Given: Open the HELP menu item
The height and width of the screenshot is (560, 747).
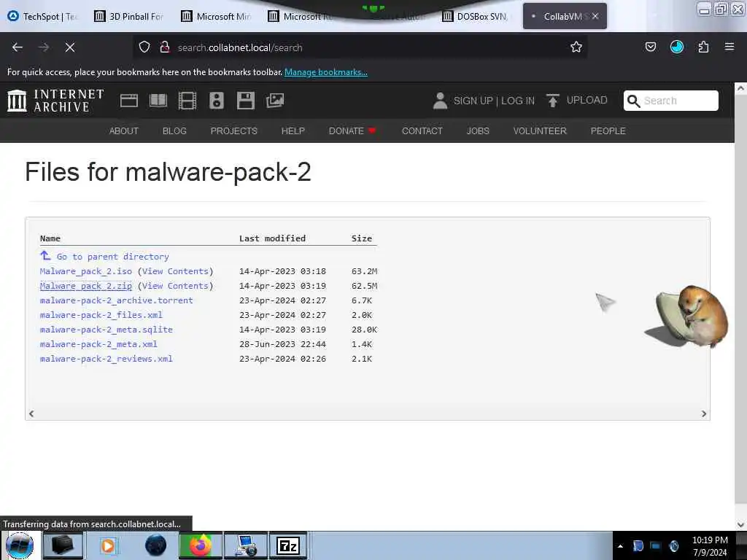Looking at the screenshot, I should point(293,131).
